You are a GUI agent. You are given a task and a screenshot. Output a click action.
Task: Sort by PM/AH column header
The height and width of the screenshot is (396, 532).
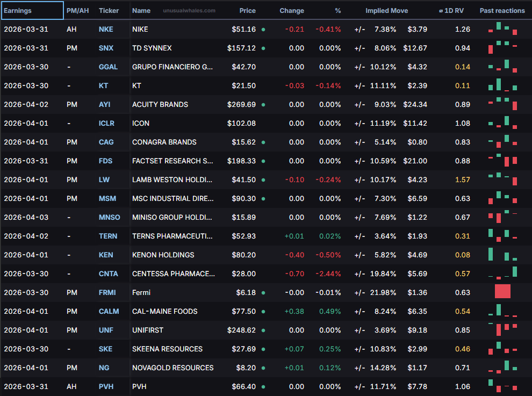78,11
